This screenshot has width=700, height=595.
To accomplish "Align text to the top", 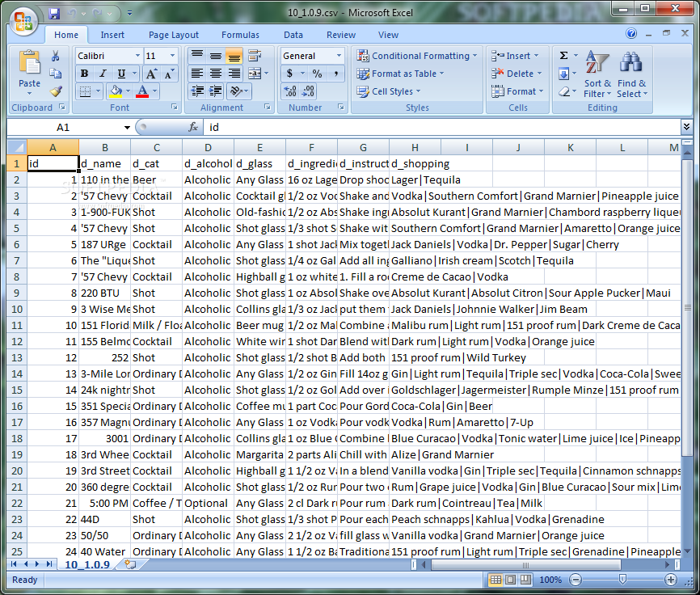I will tap(197, 56).
